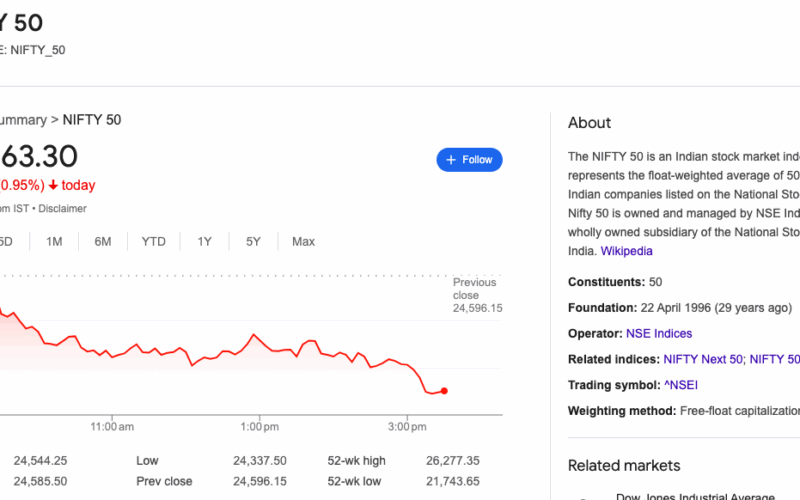
Task: Show the Max time range
Action: click(x=303, y=241)
